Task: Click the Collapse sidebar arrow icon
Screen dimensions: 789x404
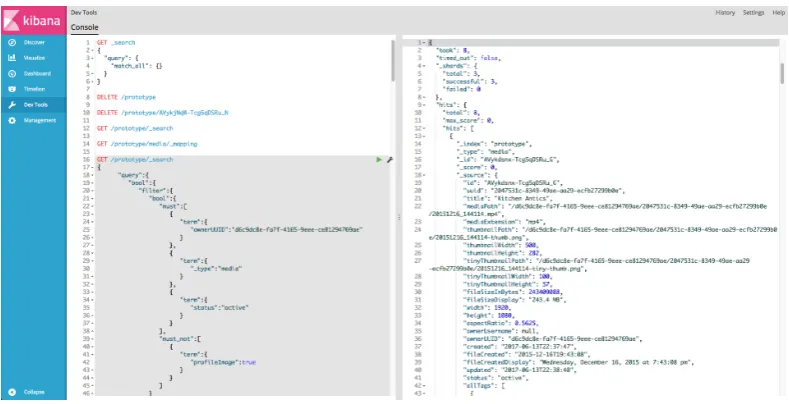Action: [x=13, y=392]
